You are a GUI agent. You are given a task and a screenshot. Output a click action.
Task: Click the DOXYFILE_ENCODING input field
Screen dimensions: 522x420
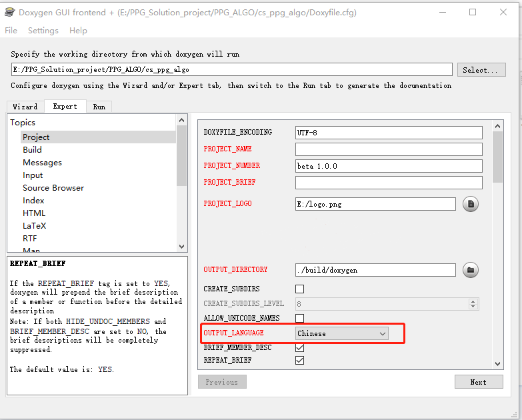(x=389, y=133)
